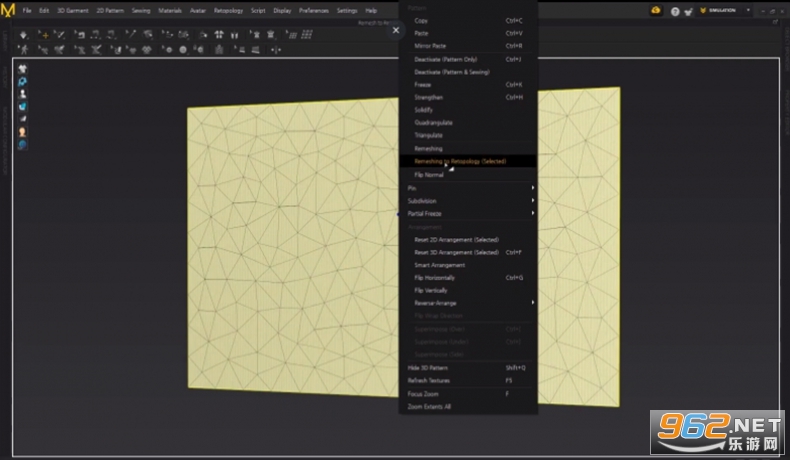Click the symmetry axis icon at toolbar end
This screenshot has height=460, width=790.
coord(276,49)
